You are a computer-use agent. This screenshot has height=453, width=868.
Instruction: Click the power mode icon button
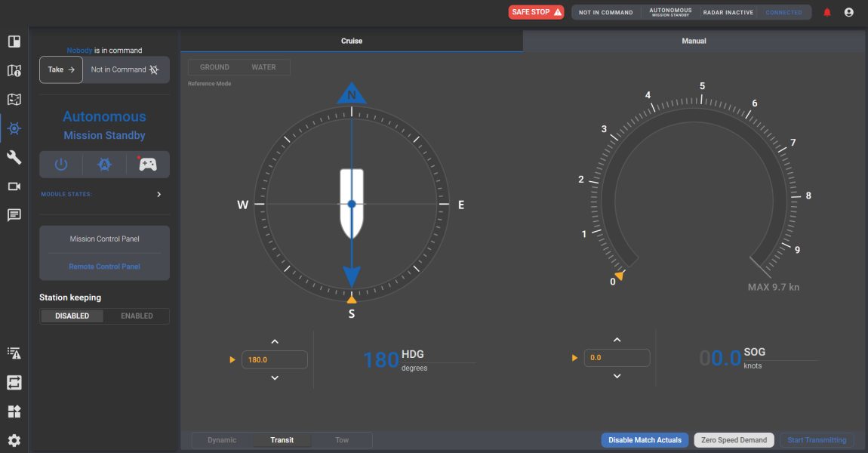(61, 165)
